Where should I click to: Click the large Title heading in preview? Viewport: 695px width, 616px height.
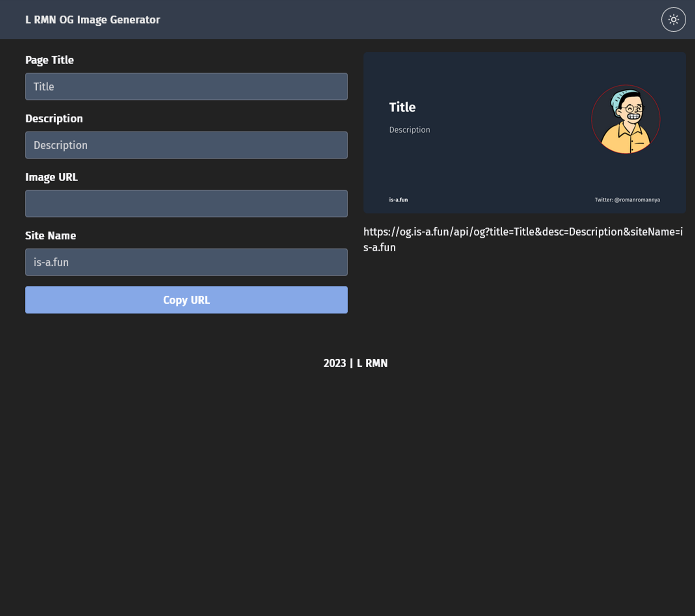402,107
